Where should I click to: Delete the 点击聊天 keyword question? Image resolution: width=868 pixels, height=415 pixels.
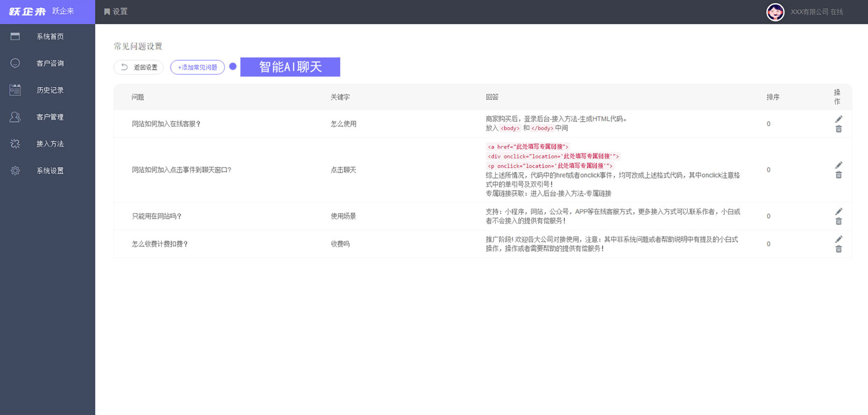(838, 175)
